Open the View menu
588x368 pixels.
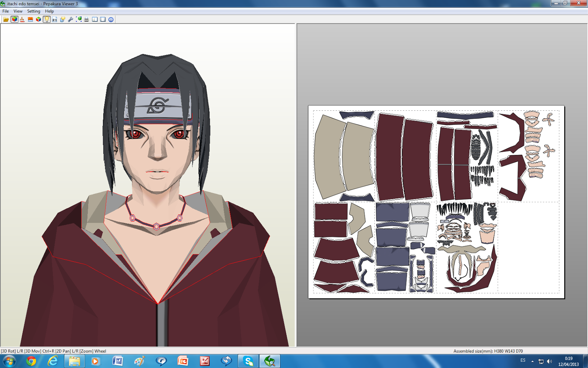[17, 11]
